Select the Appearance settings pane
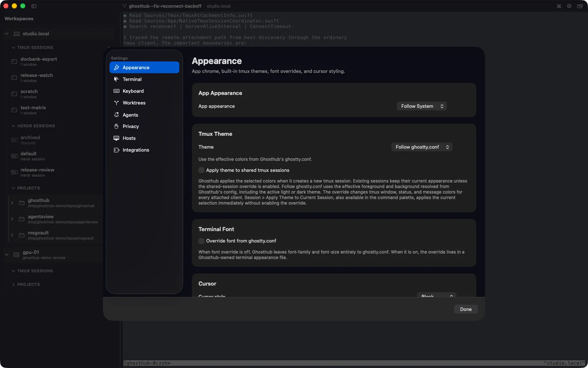The width and height of the screenshot is (588, 368). [144, 67]
